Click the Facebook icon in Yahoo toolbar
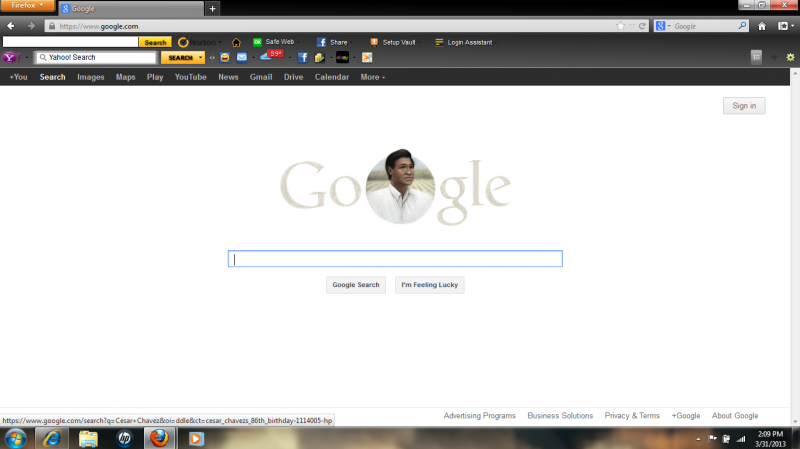The image size is (800, 449). 302,58
